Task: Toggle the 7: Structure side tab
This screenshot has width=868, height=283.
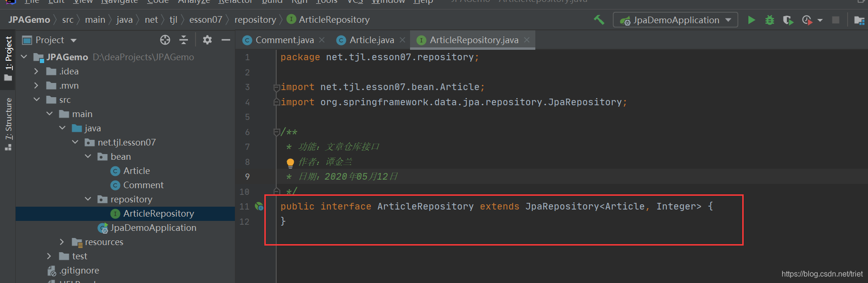Action: pyautogui.click(x=8, y=124)
